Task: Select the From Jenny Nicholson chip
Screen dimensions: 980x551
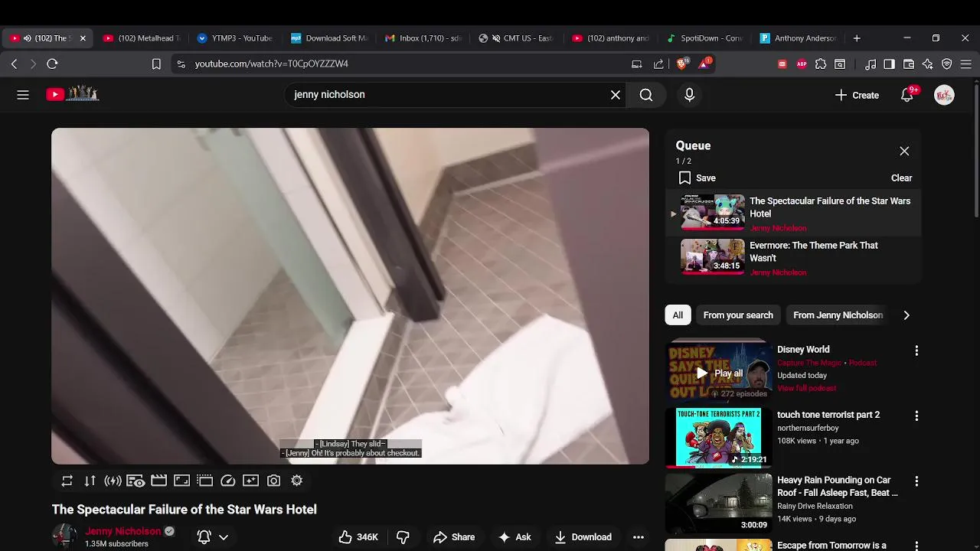Action: 838,315
